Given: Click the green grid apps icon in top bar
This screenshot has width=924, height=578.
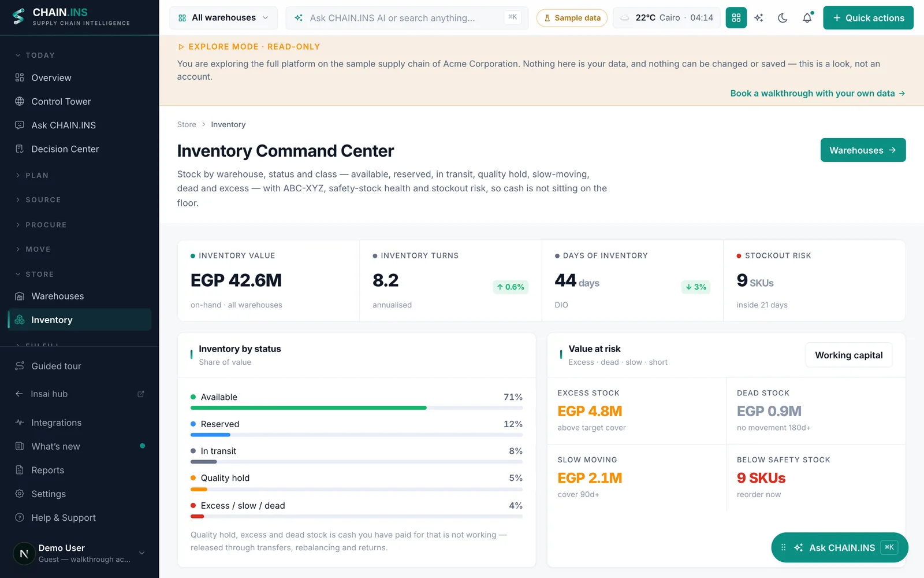Looking at the screenshot, I should pos(736,18).
